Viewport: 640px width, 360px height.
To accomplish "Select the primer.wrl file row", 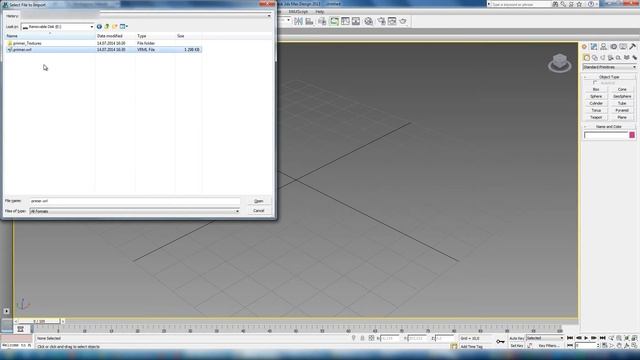I will (103, 49).
